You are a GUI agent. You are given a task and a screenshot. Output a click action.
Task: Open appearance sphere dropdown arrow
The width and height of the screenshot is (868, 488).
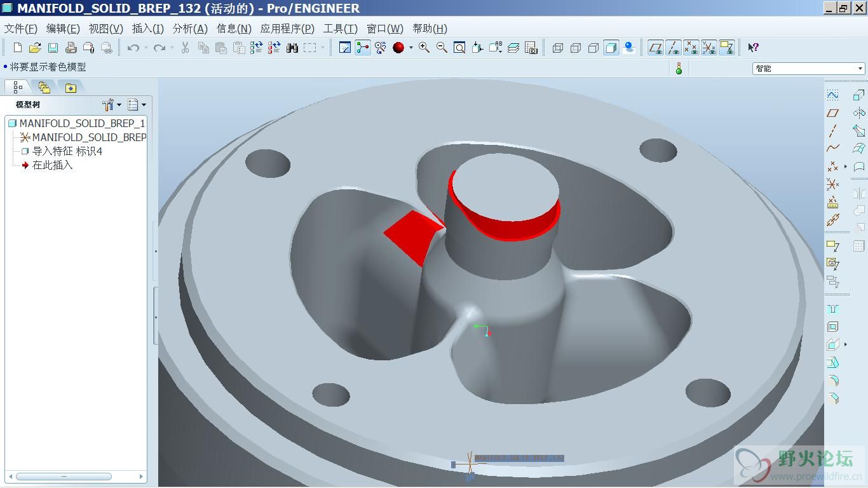(410, 48)
